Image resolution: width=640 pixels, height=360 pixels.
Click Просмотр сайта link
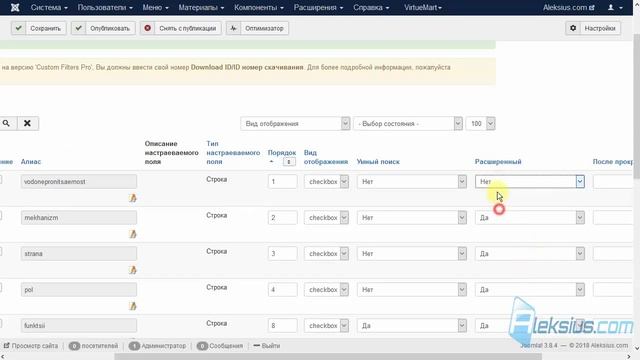coord(31,346)
